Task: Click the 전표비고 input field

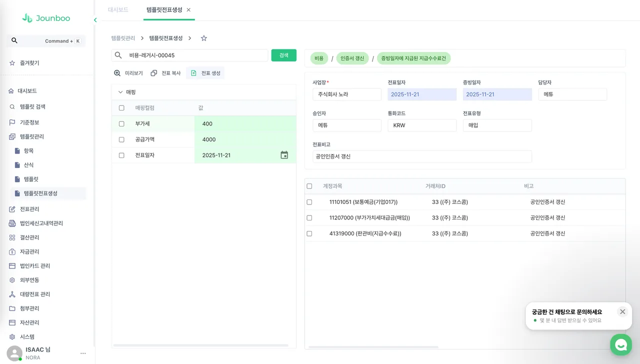Action: pyautogui.click(x=422, y=156)
